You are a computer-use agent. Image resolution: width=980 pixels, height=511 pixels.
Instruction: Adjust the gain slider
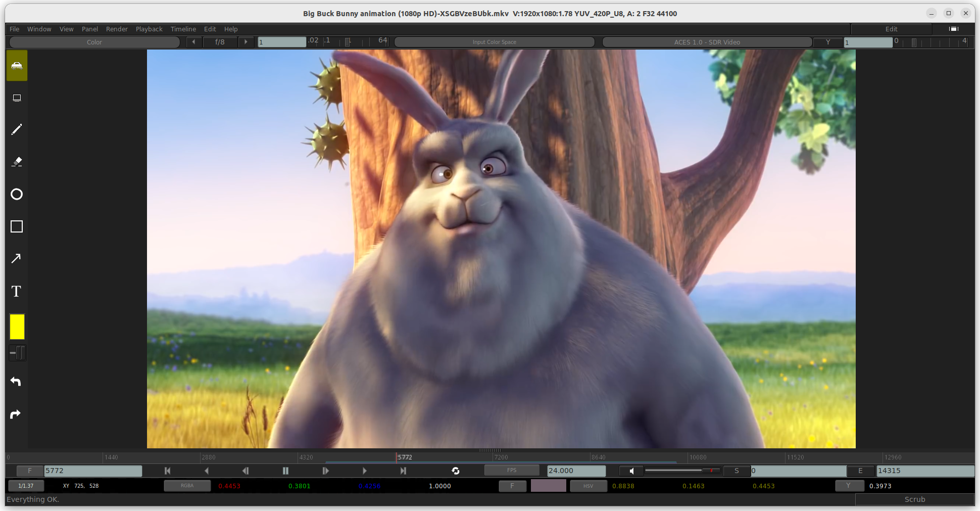tap(348, 42)
